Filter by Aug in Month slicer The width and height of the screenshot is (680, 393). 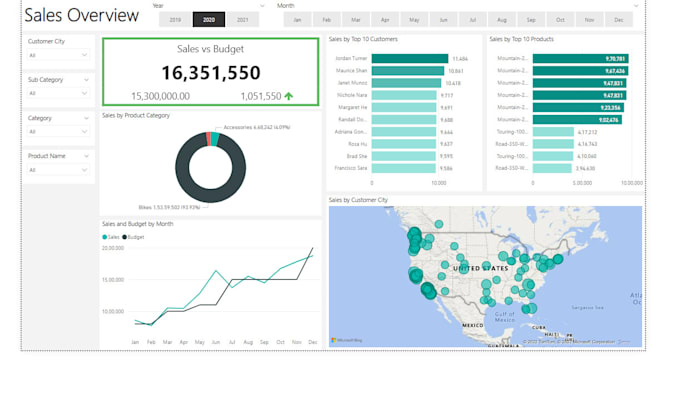[502, 20]
